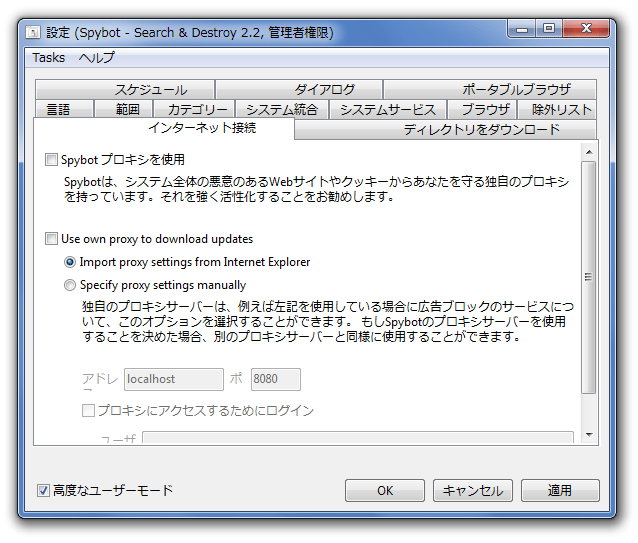
Task: Switch to the 除外リスト tab
Action: pos(557,109)
